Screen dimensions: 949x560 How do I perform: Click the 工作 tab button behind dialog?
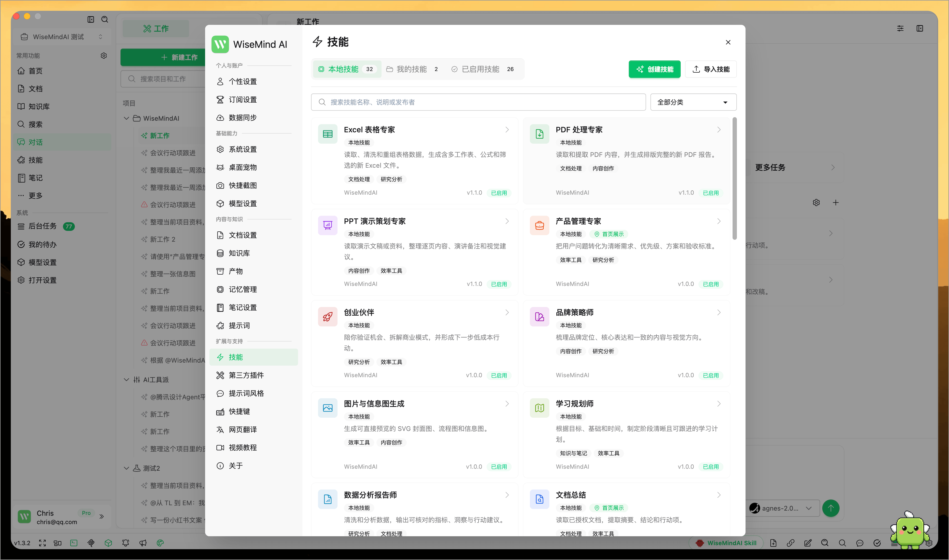[156, 28]
